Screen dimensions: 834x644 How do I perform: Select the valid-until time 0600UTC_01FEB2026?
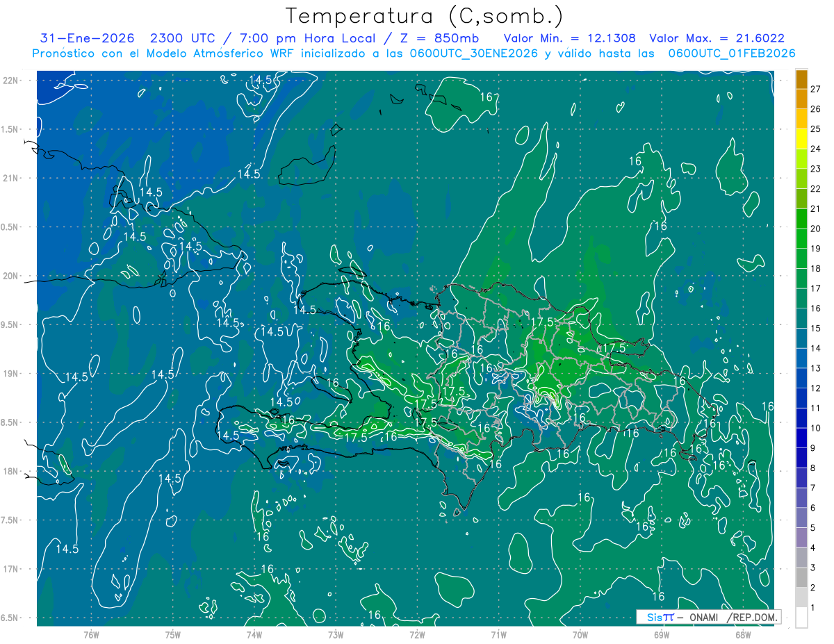tap(732, 53)
